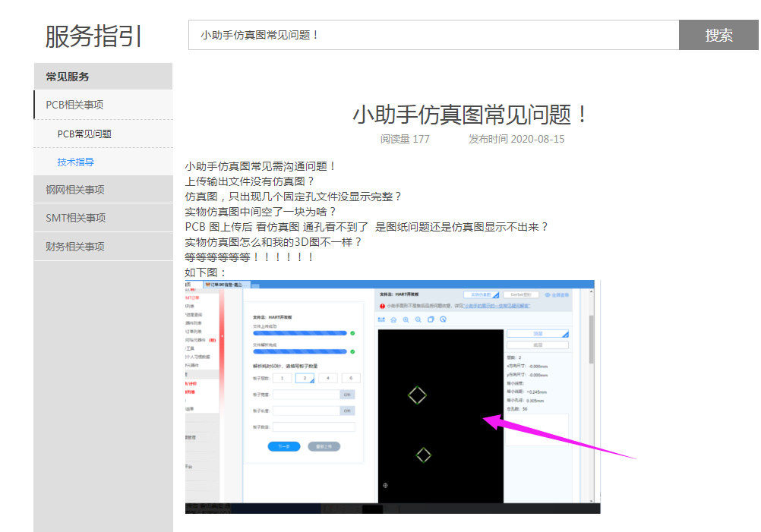Click the zoom out magnifier icon

[x=418, y=320]
